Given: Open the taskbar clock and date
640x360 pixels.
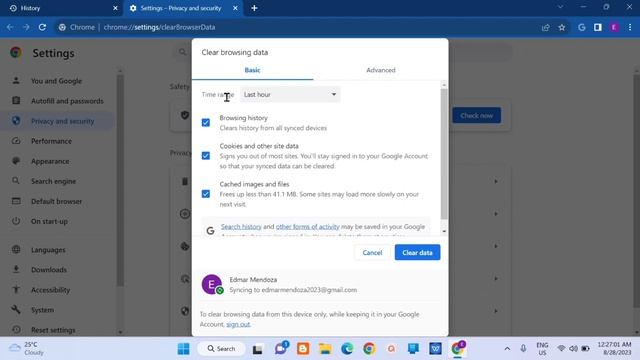Looking at the screenshot, I should tap(614, 349).
